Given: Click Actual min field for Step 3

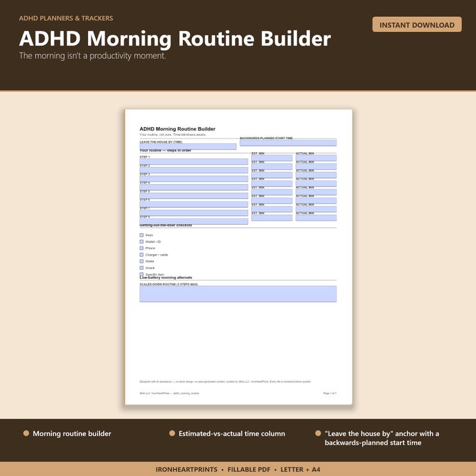Looking at the screenshot, I should [316, 175].
